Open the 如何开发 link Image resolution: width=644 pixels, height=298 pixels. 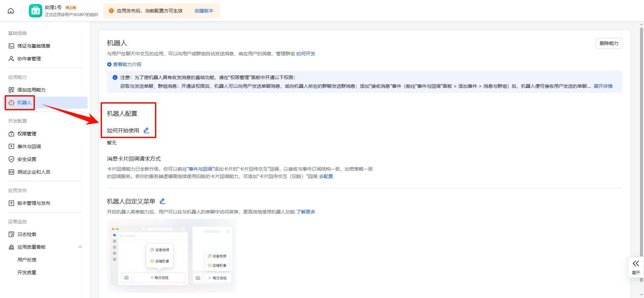pyautogui.click(x=306, y=54)
